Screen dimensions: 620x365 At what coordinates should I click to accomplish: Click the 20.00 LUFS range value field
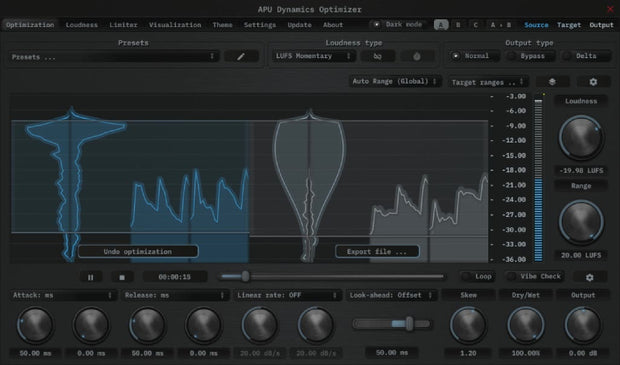tap(581, 255)
